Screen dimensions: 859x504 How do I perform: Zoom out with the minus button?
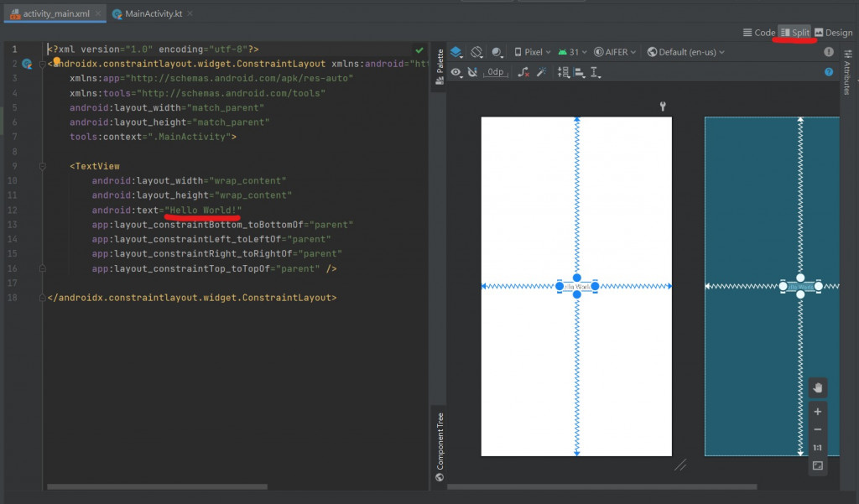(x=817, y=429)
